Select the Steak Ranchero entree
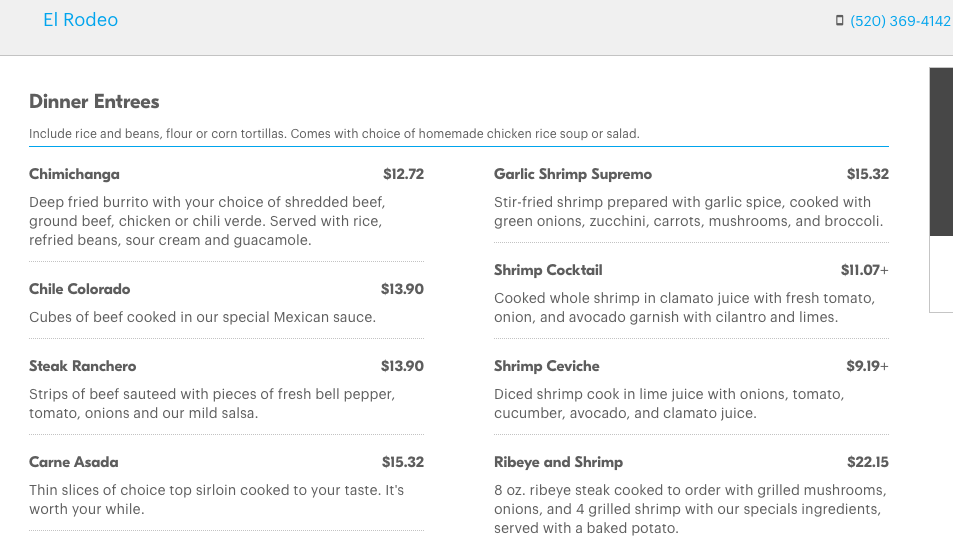The height and width of the screenshot is (536, 953). tap(83, 366)
